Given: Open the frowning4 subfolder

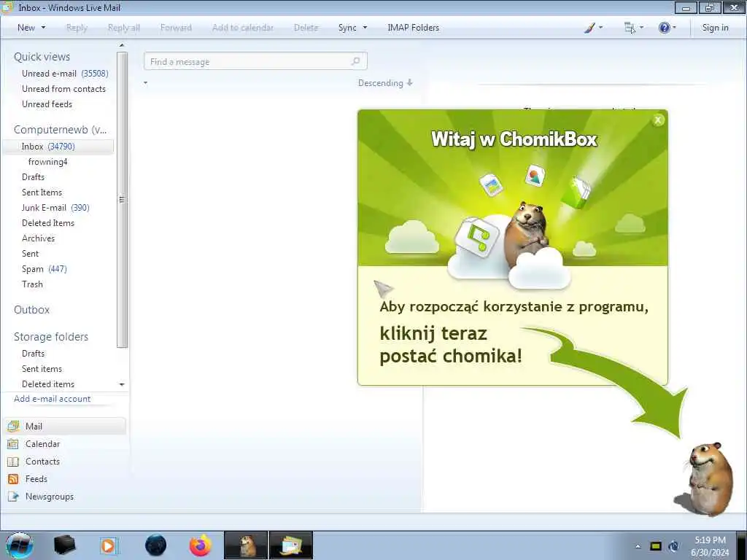Looking at the screenshot, I should (47, 162).
